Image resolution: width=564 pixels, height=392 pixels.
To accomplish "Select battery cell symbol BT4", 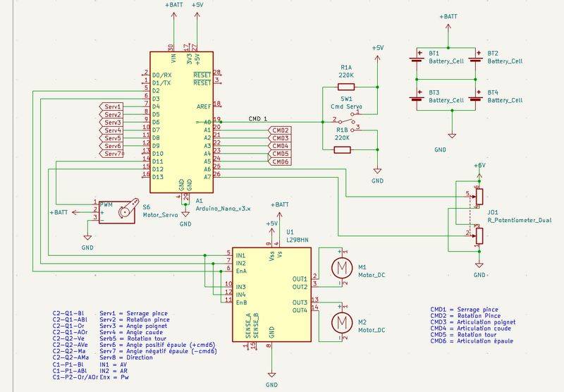I will [475, 97].
